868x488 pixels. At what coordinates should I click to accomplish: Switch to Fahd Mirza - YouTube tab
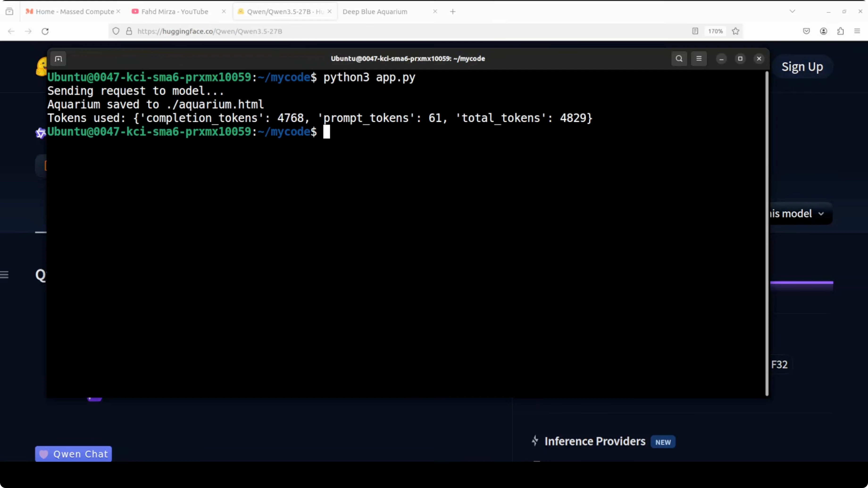pyautogui.click(x=175, y=12)
